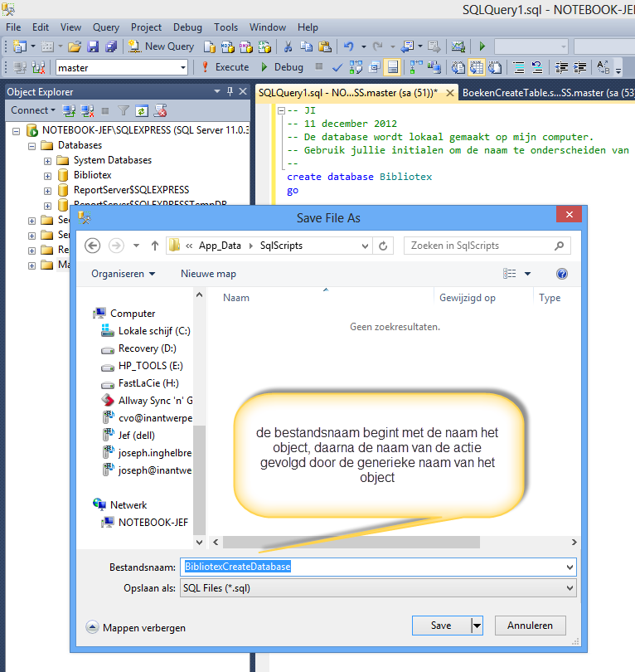Click the Activity Monitor icon in toolbar

tap(458, 46)
